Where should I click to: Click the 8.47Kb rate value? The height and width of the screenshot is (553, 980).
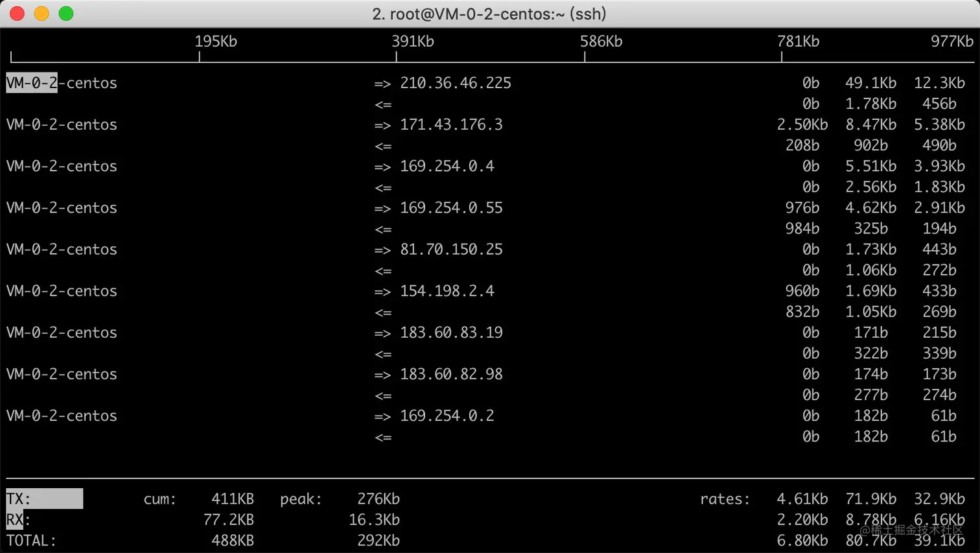(871, 124)
